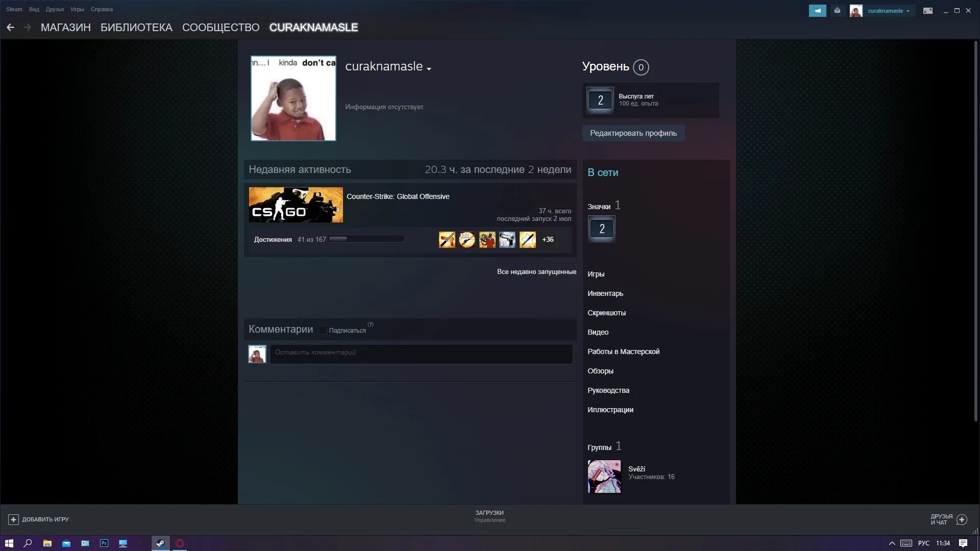Image resolution: width=980 pixels, height=551 pixels.
Task: Open the Инвентарь link
Action: coord(605,293)
